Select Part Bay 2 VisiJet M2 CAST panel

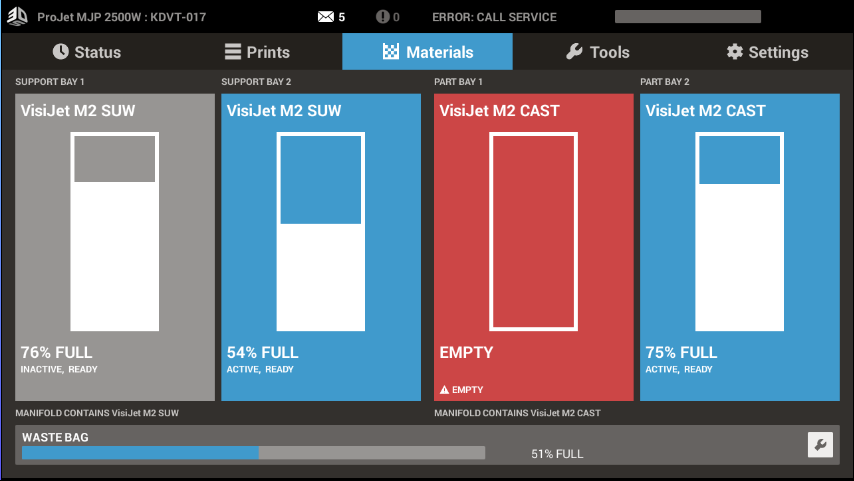(739, 247)
